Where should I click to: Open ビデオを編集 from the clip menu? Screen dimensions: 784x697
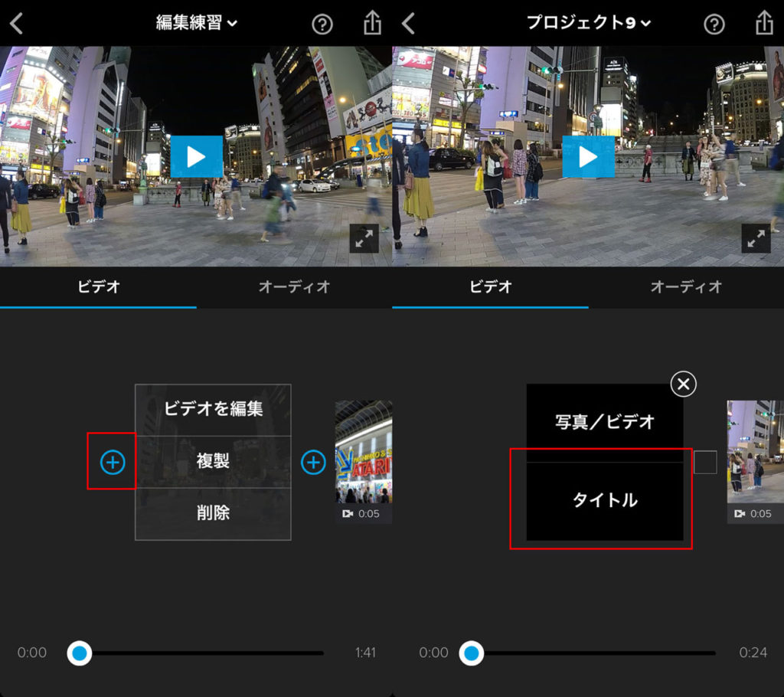click(x=213, y=410)
